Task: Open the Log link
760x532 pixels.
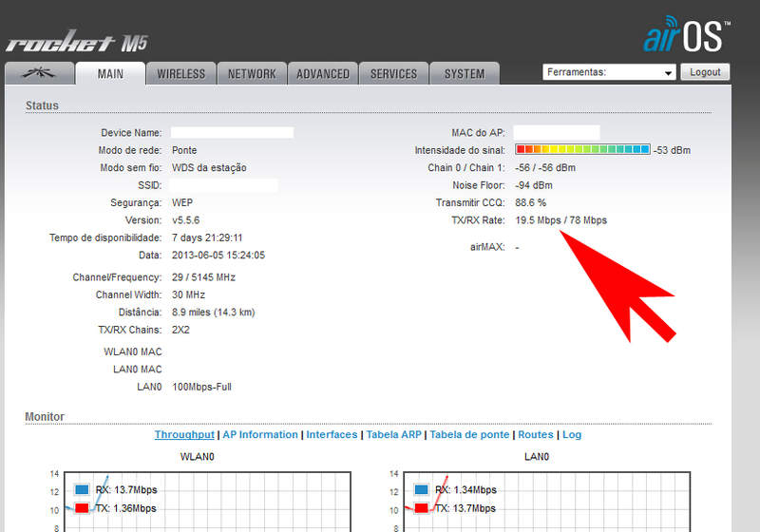Action: point(572,434)
